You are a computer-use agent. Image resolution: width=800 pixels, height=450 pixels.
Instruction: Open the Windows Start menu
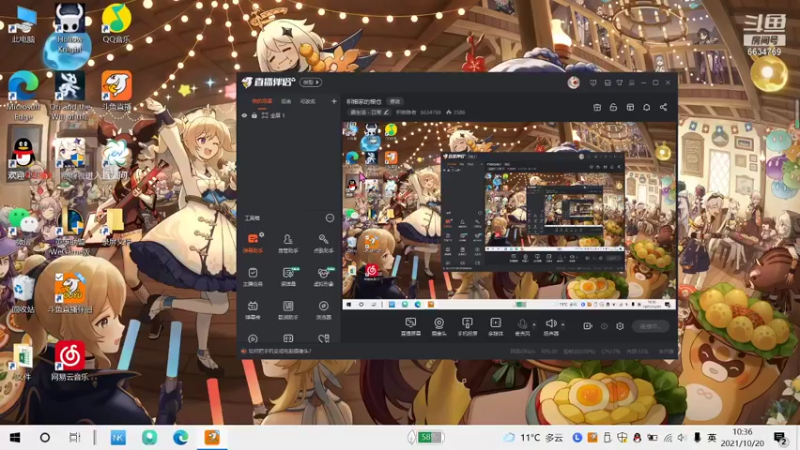click(x=15, y=438)
